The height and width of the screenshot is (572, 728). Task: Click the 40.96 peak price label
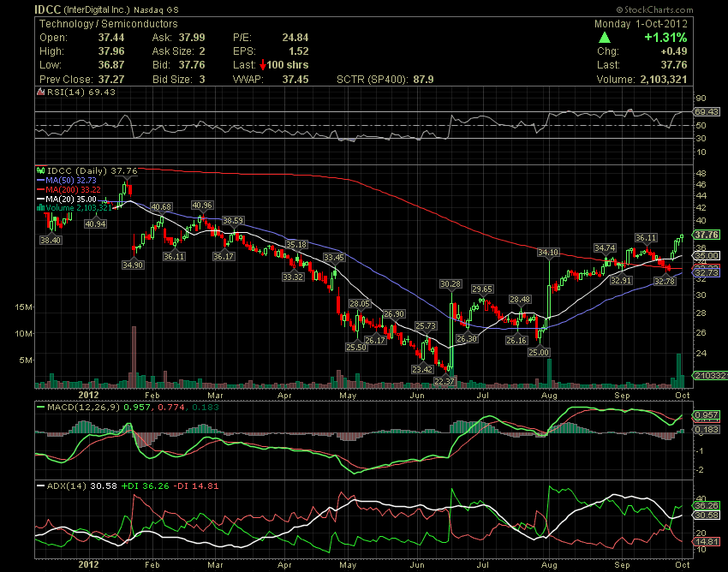click(x=202, y=205)
